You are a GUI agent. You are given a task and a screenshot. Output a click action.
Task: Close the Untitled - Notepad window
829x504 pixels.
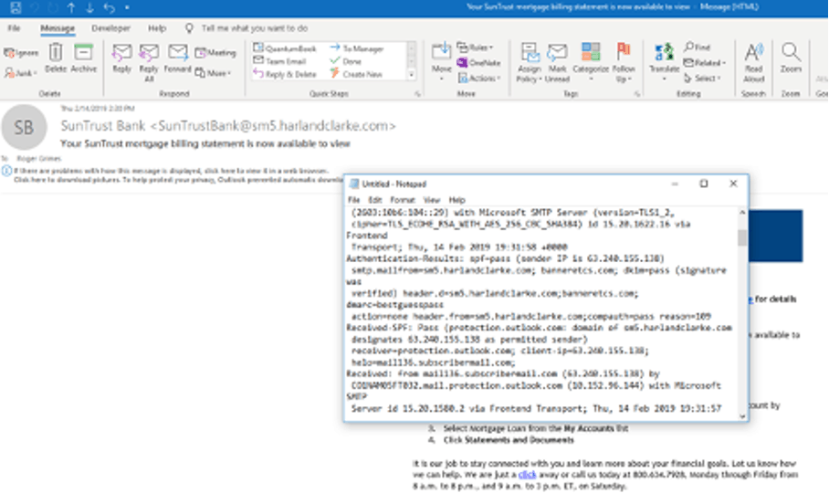(733, 184)
